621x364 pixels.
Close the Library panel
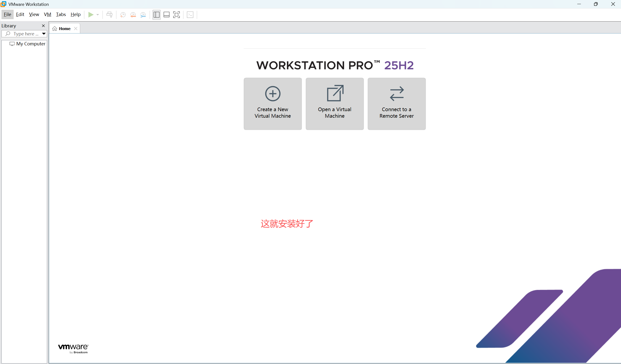(x=43, y=26)
